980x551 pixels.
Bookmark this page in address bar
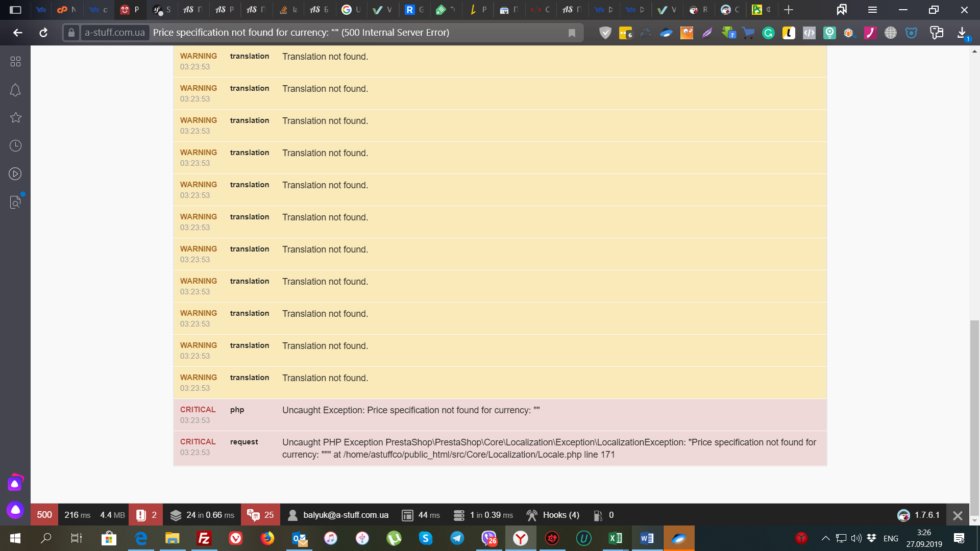tap(572, 33)
